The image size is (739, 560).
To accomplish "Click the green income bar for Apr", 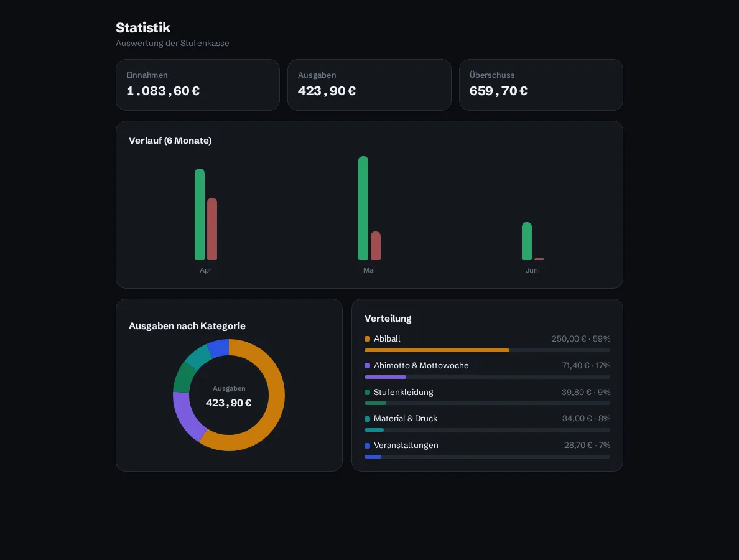I will 199,215.
